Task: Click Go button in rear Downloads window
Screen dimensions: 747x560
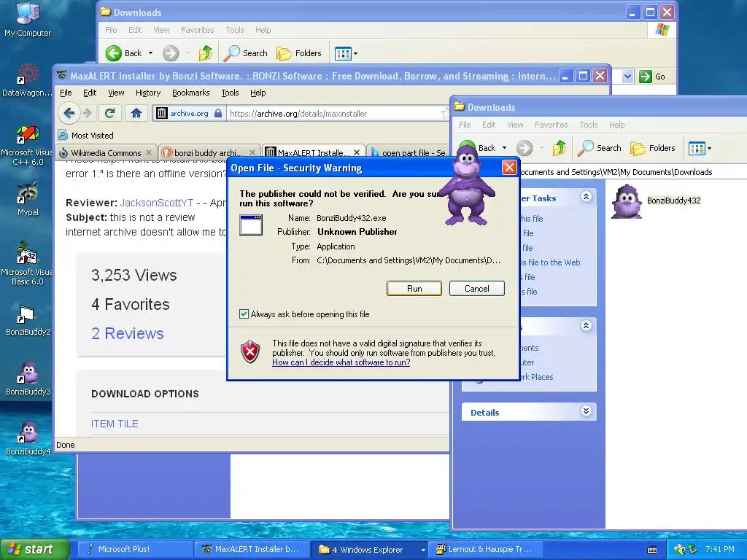Action: 652,77
